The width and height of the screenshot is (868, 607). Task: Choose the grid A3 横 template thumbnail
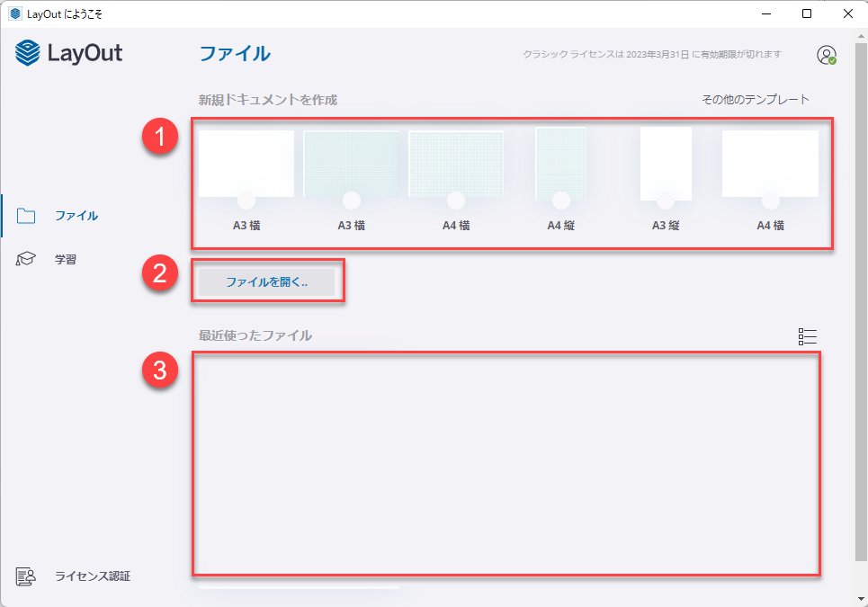tap(351, 162)
